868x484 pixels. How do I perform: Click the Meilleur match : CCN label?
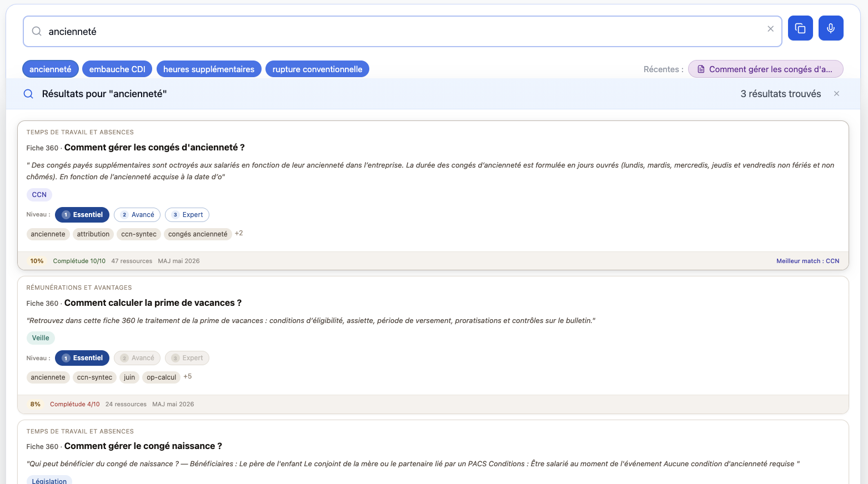click(x=808, y=261)
